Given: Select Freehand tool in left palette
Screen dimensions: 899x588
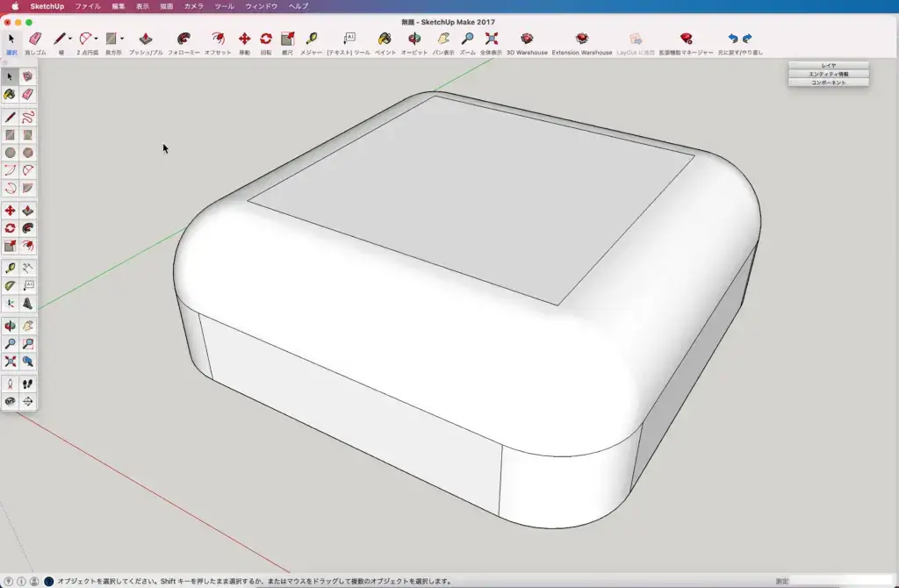Looking at the screenshot, I should [x=27, y=117].
